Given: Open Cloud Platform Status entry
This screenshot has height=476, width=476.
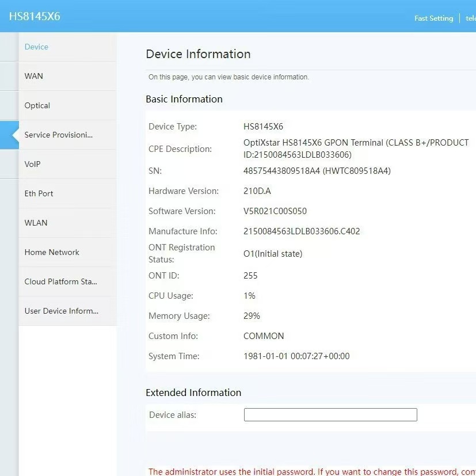Looking at the screenshot, I should point(60,281).
